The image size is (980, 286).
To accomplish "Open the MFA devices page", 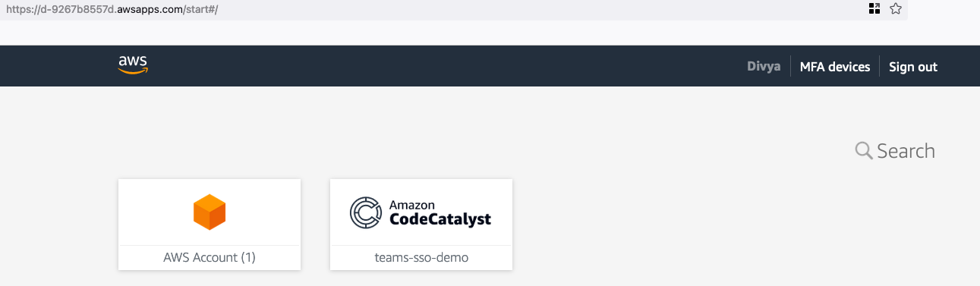I will 835,67.
